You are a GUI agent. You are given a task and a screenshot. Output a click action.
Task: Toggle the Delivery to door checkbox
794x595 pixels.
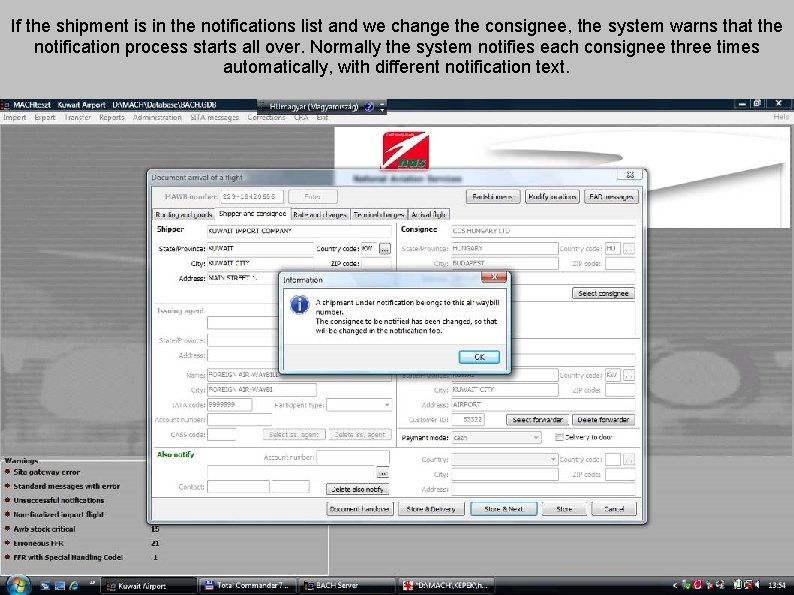(x=559, y=437)
